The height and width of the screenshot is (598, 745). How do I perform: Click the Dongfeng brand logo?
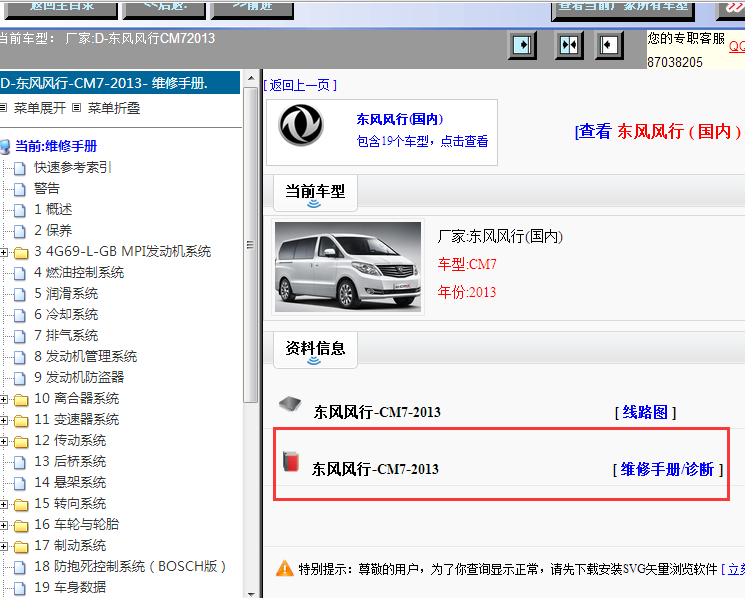coord(301,125)
